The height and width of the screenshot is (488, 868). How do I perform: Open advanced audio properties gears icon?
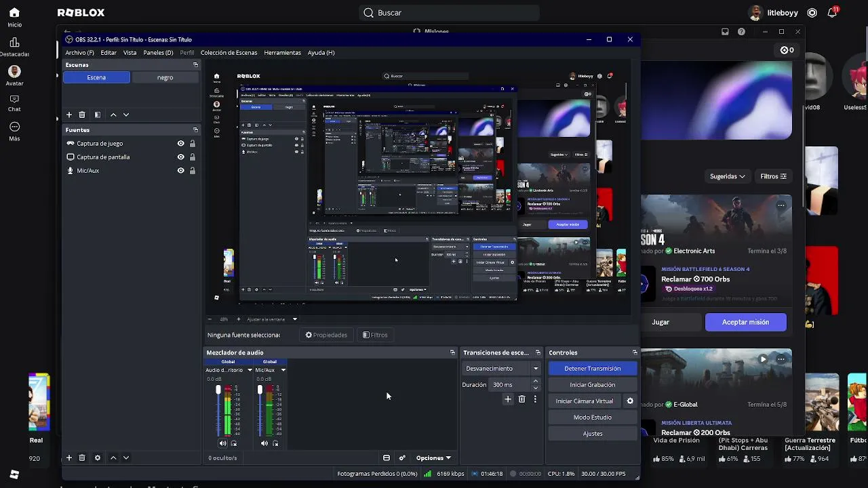tap(402, 458)
